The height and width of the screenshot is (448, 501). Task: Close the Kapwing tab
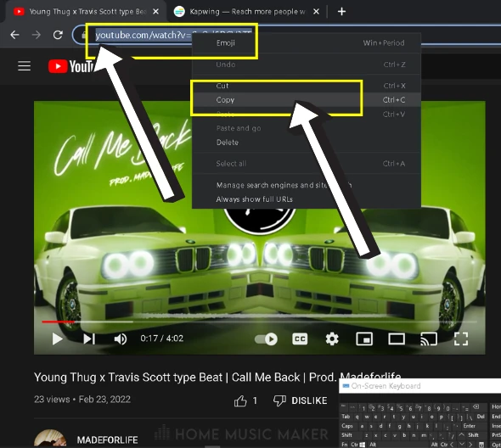click(x=316, y=12)
